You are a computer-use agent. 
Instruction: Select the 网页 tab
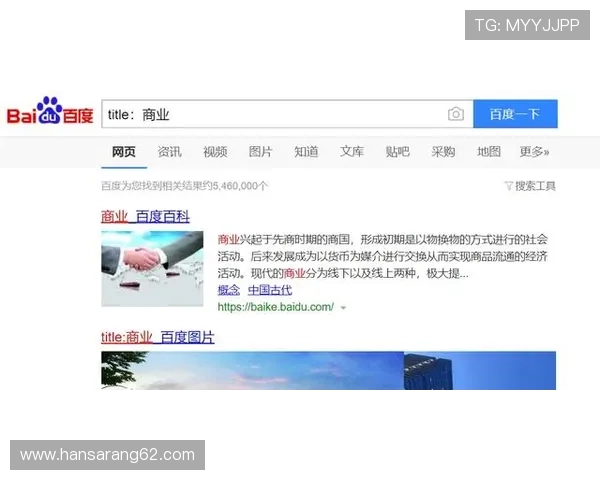click(124, 152)
